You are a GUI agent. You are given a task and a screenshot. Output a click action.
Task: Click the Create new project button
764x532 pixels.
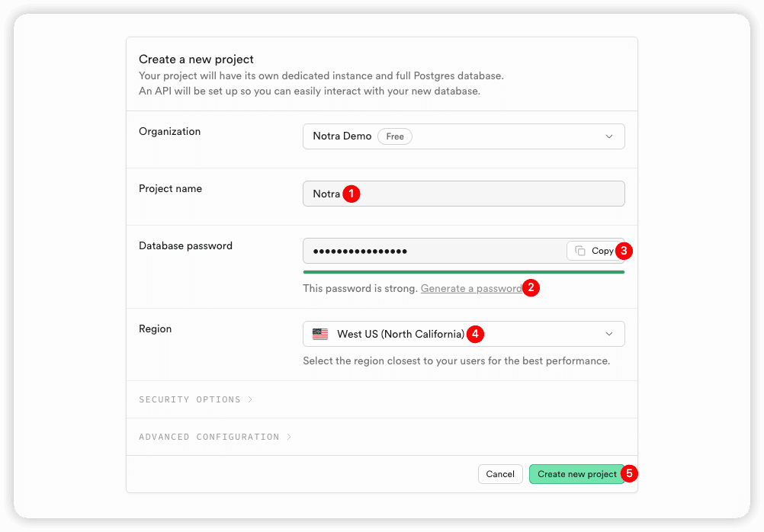coord(576,474)
